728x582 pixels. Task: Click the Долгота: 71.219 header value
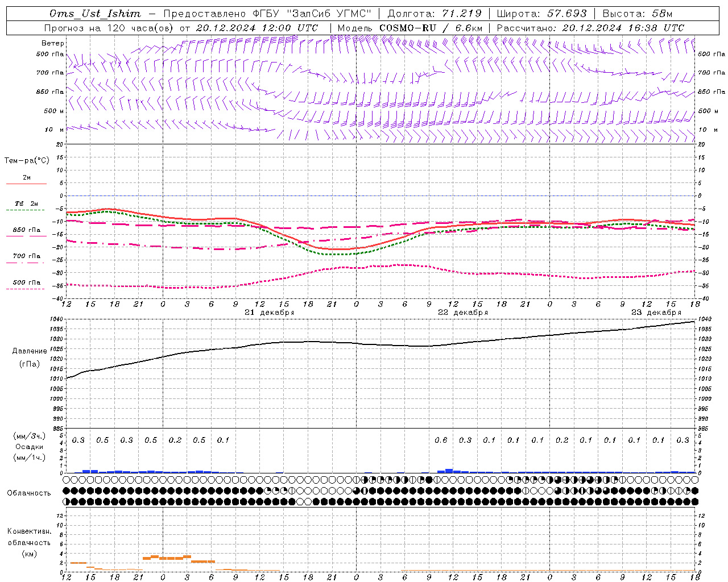tap(435, 14)
